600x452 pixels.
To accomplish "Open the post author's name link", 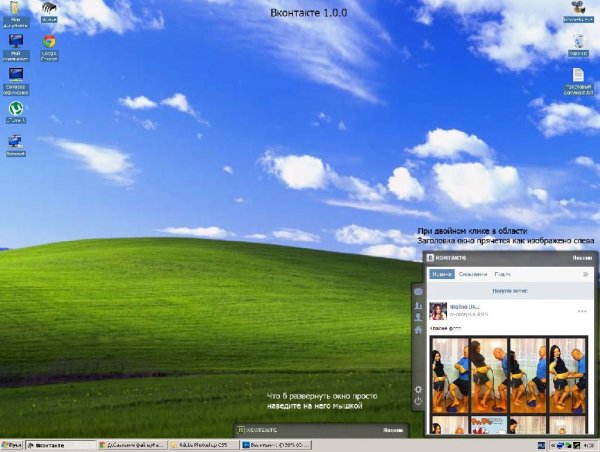I will [x=465, y=307].
